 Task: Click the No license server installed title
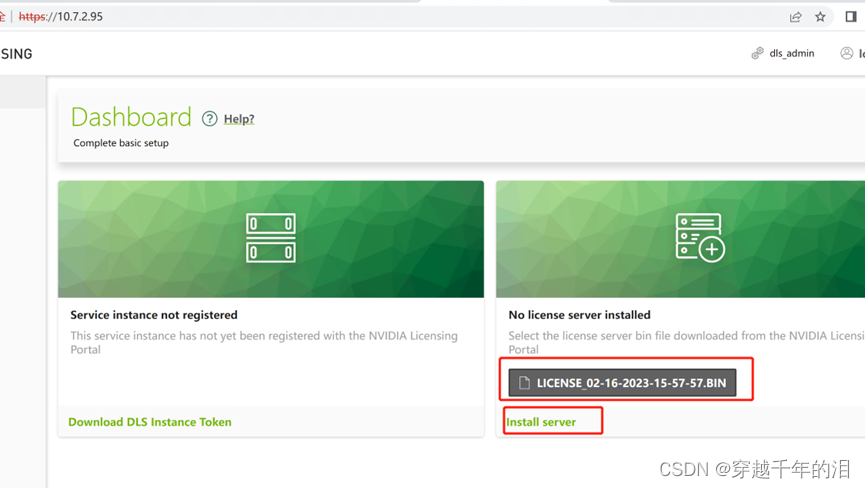tap(579, 315)
